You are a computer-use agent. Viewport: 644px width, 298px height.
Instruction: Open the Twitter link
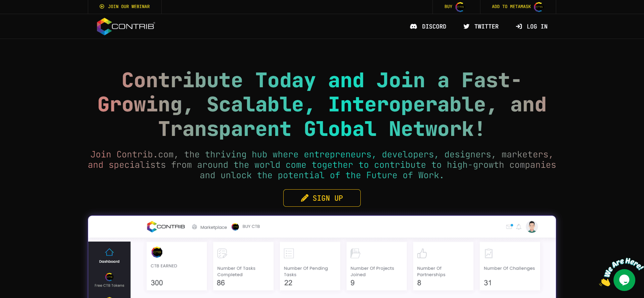pos(481,27)
